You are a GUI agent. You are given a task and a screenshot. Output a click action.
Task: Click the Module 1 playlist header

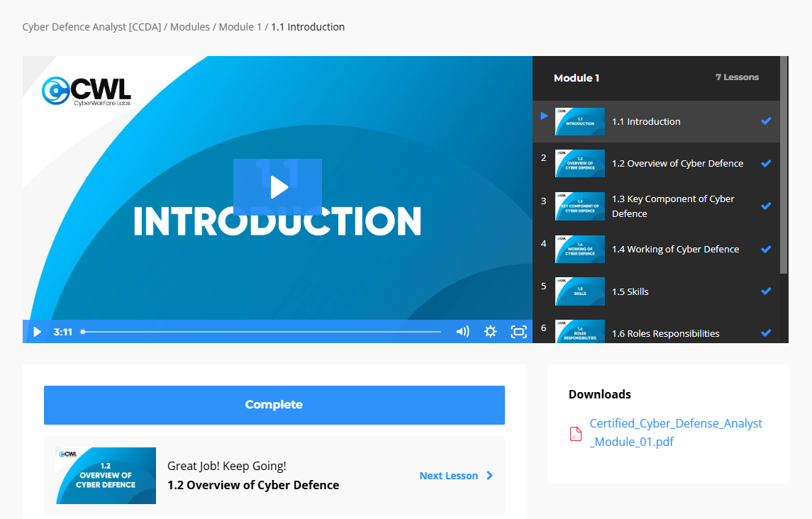[x=577, y=78]
